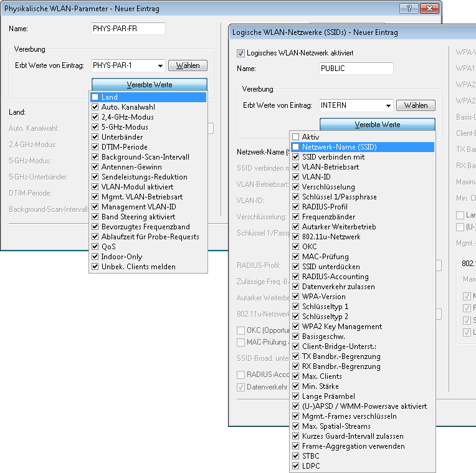The width and height of the screenshot is (476, 473).
Task: Click the PUBLIC name input field
Action: click(x=356, y=69)
